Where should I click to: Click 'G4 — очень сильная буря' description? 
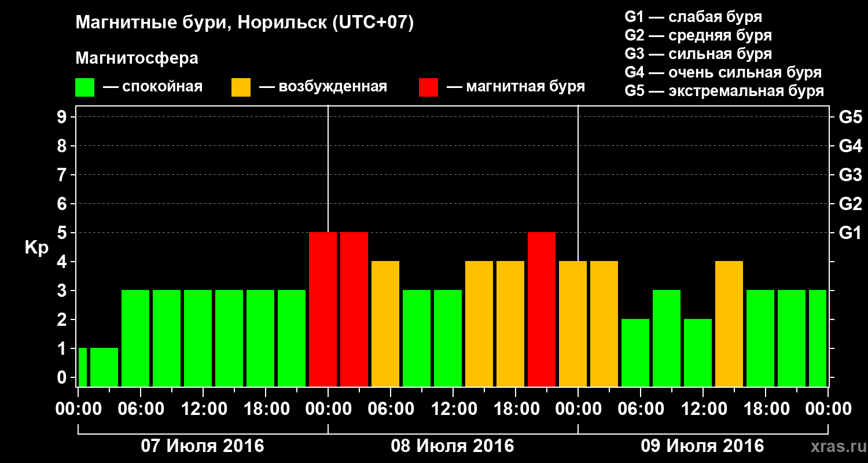pyautogui.click(x=723, y=72)
